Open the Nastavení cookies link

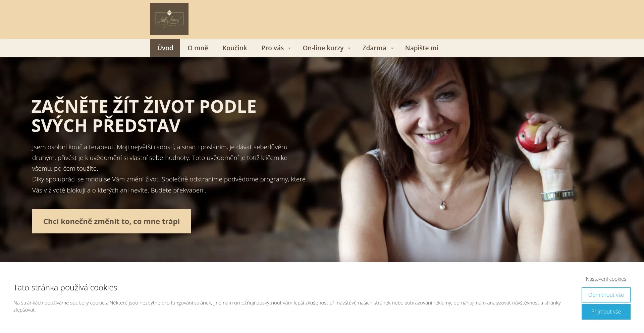tap(606, 279)
